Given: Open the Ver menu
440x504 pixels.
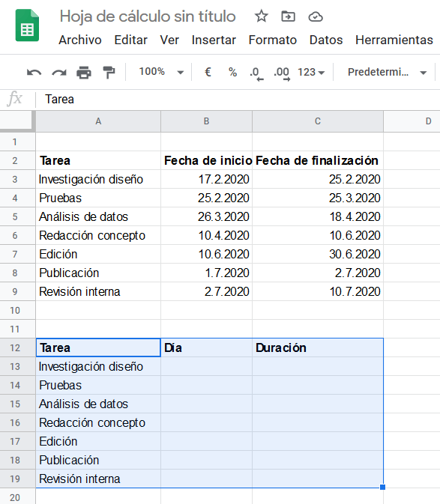Looking at the screenshot, I should pyautogui.click(x=169, y=40).
